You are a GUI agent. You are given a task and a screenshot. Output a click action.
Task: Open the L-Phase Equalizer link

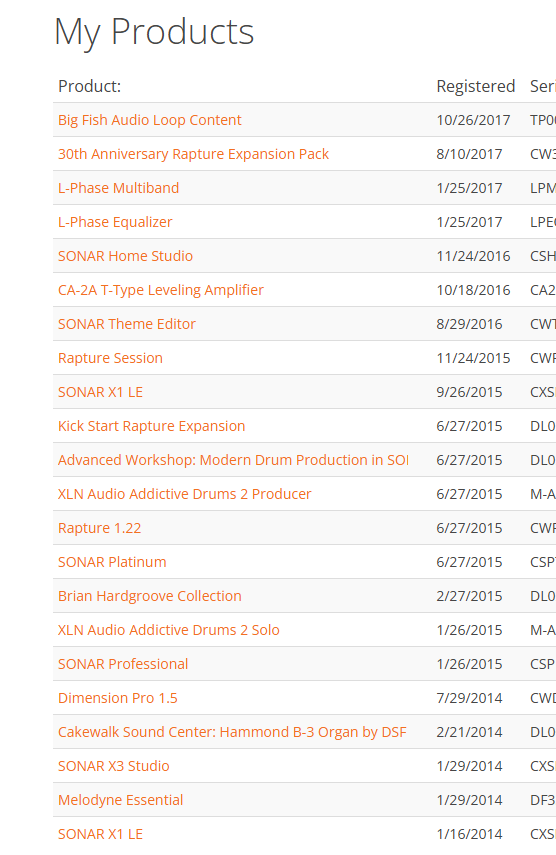pyautogui.click(x=115, y=222)
